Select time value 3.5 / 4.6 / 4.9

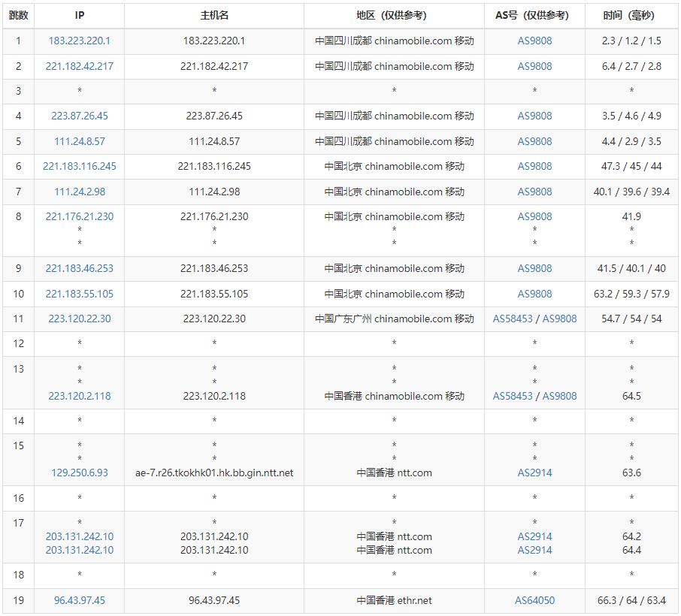pyautogui.click(x=631, y=116)
